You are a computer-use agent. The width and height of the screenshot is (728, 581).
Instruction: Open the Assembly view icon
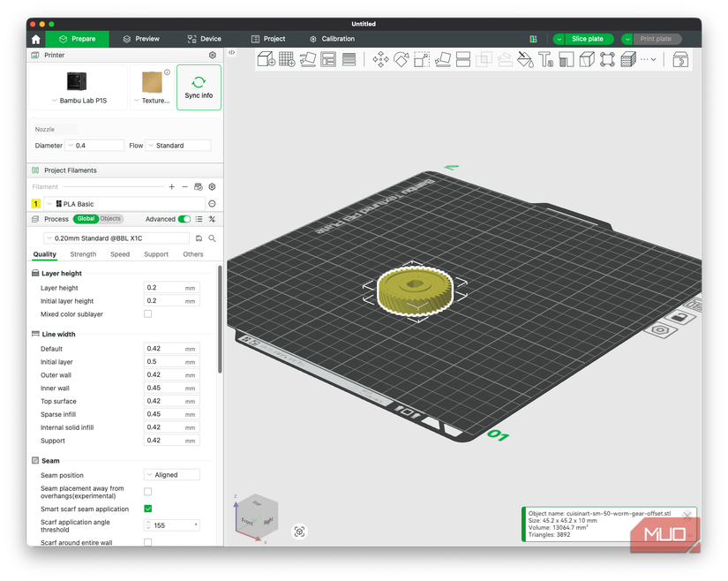tap(680, 59)
